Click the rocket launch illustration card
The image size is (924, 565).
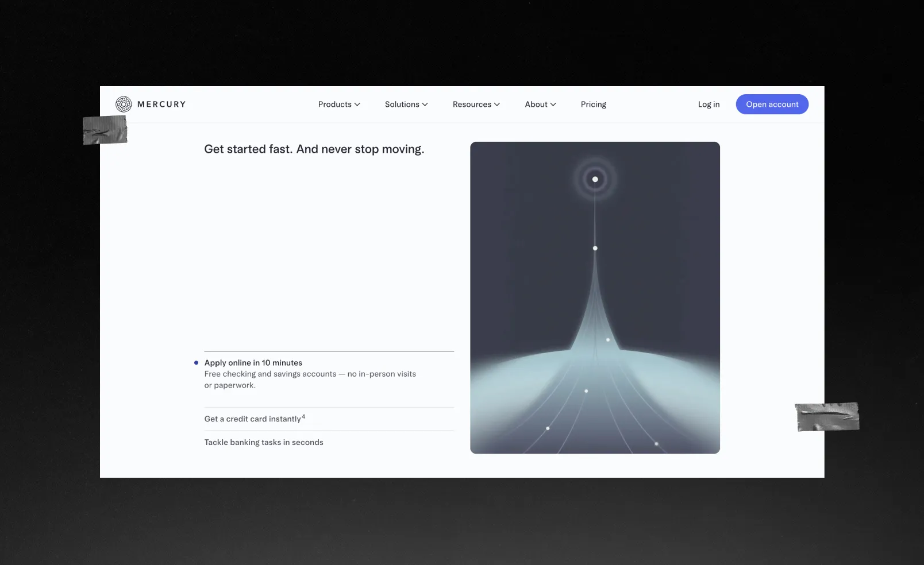595,298
